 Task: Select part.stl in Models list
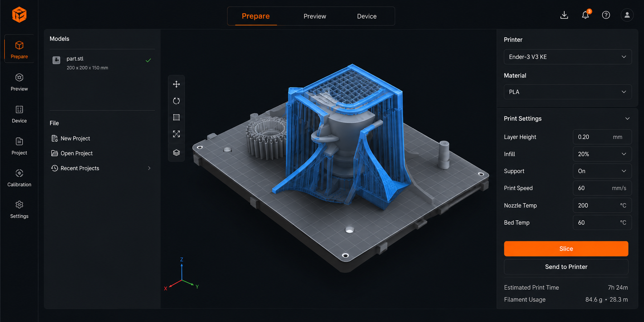(x=102, y=63)
